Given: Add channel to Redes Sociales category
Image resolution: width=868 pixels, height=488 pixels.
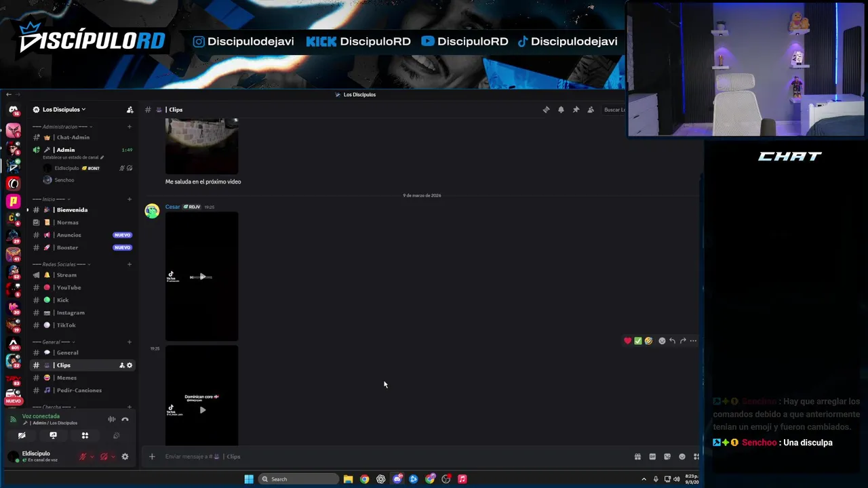Looking at the screenshot, I should pyautogui.click(x=130, y=264).
